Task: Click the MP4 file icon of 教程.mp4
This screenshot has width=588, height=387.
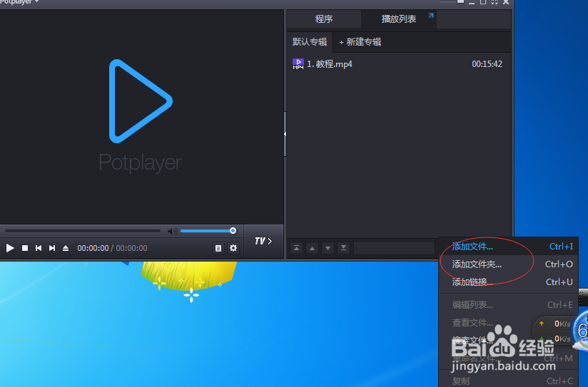Action: click(298, 64)
